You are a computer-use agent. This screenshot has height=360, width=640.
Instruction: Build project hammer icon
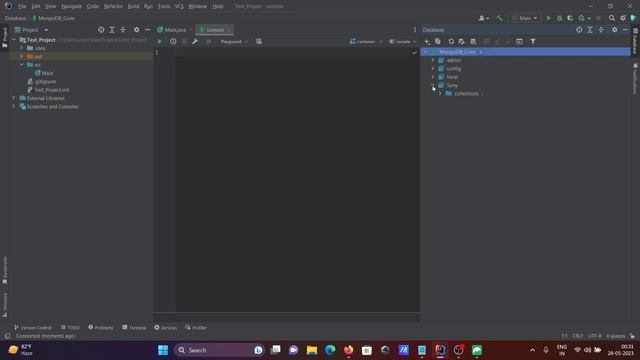click(x=499, y=18)
